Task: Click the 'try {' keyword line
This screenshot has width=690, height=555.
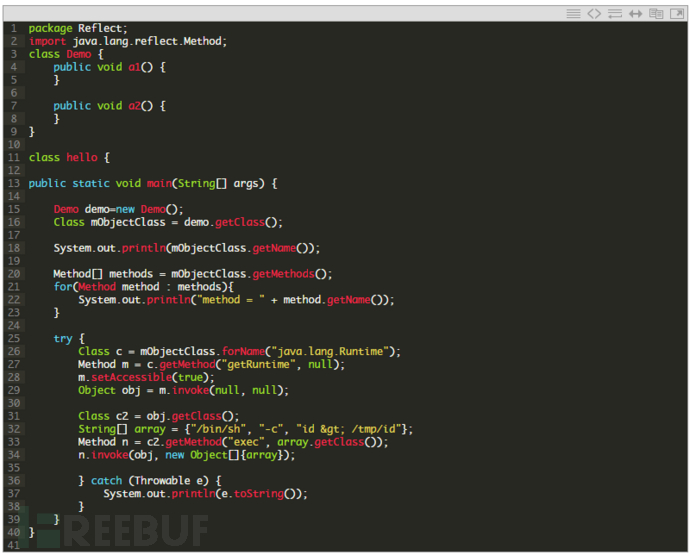Action: [x=69, y=338]
